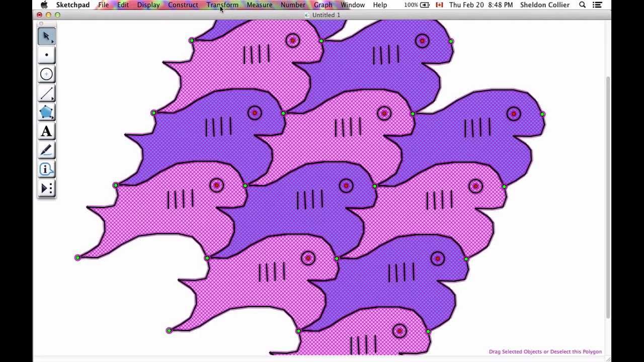Open the Graph menu
Screen dimensions: 644x362
323,5
